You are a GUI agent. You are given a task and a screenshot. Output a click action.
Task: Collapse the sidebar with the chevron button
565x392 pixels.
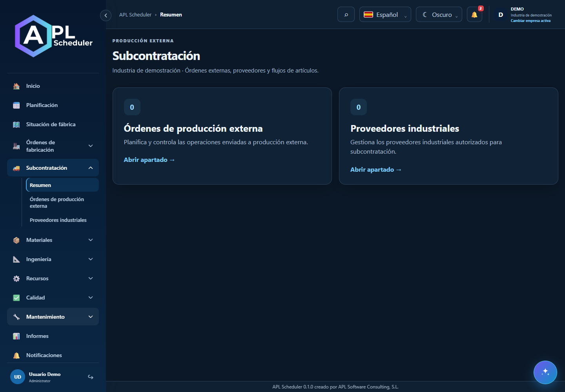click(x=106, y=15)
